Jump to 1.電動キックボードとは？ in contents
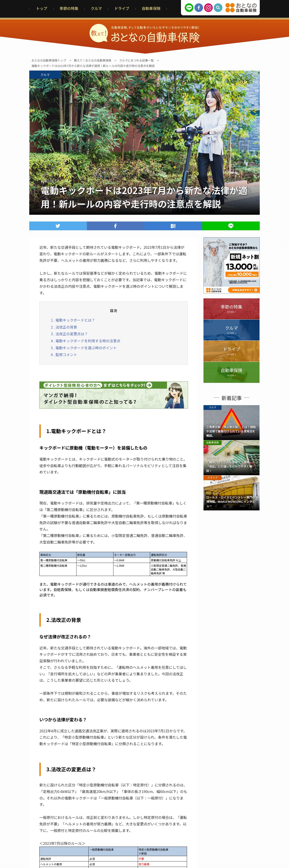 coord(73,320)
